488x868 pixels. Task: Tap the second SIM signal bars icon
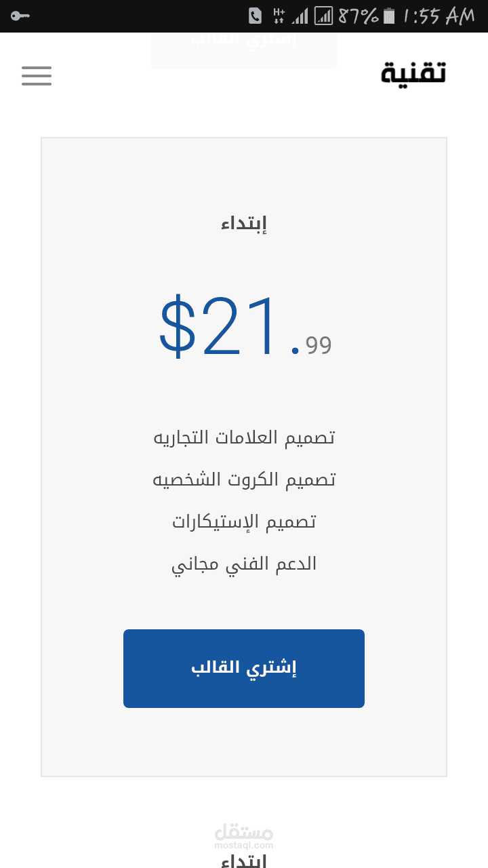(x=325, y=16)
